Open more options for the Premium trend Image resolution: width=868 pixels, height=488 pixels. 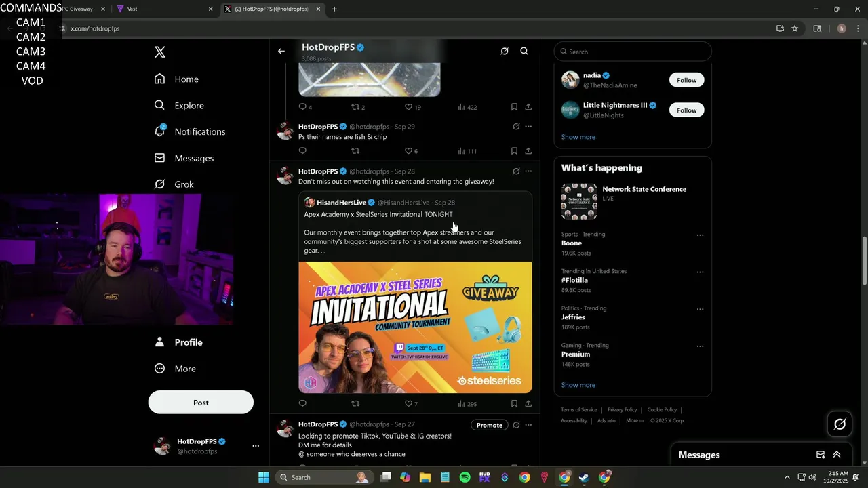700,346
